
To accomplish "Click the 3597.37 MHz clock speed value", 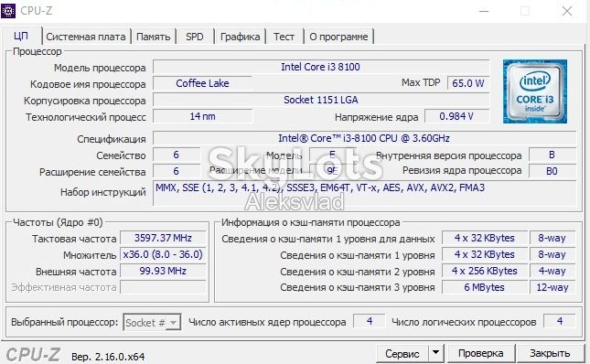I will [x=163, y=238].
